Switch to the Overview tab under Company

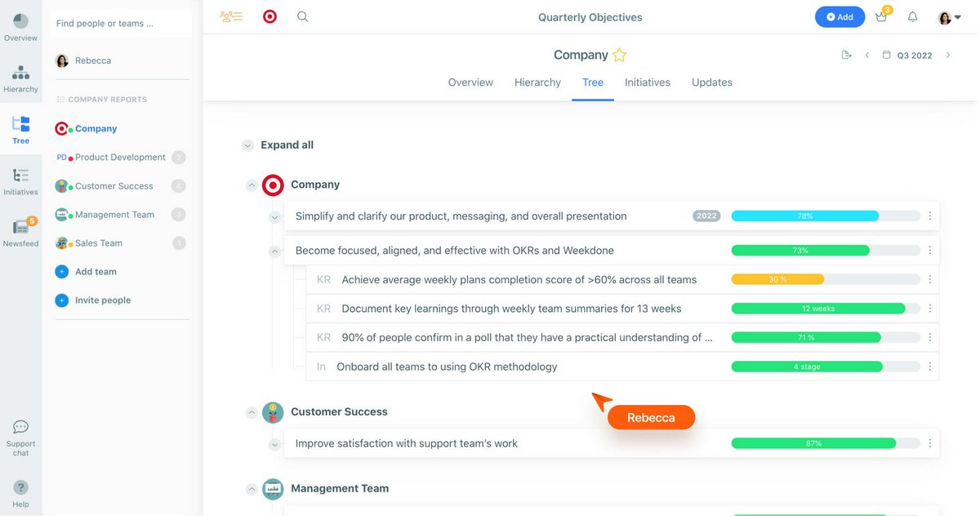coord(470,82)
